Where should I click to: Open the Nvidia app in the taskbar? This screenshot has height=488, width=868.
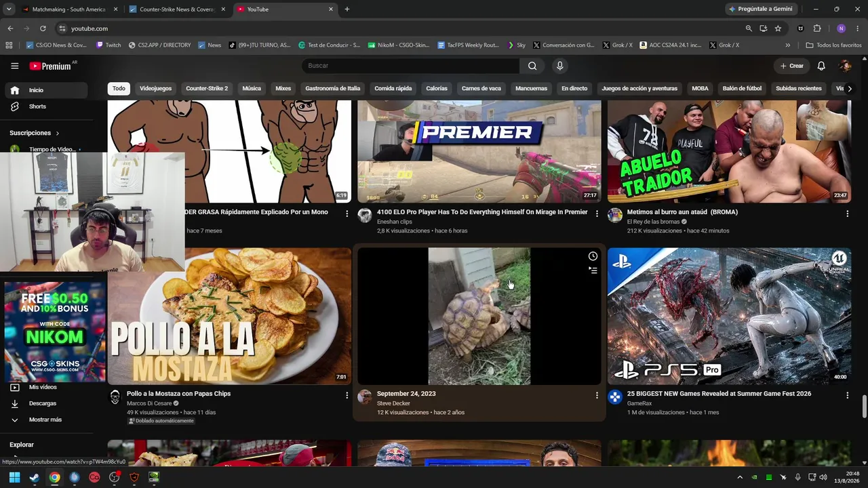154,477
